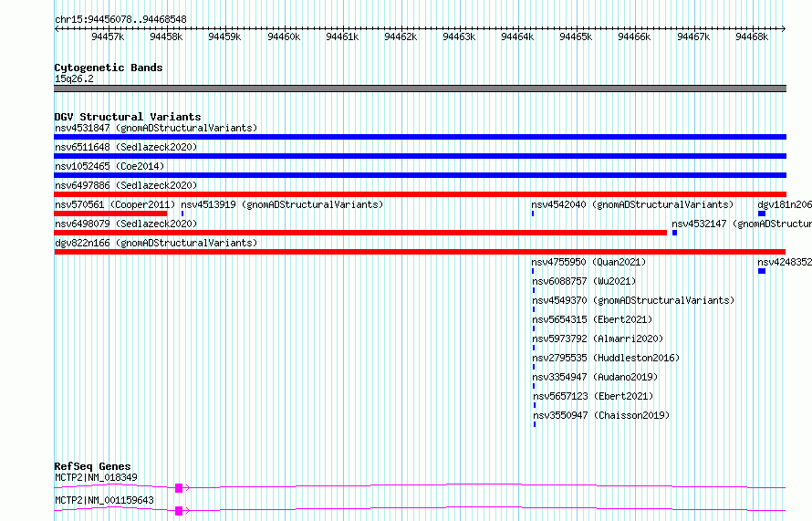The image size is (812, 521).
Task: Open variant nsv6497886 (Sedlazeck2020) label
Action: (x=126, y=185)
